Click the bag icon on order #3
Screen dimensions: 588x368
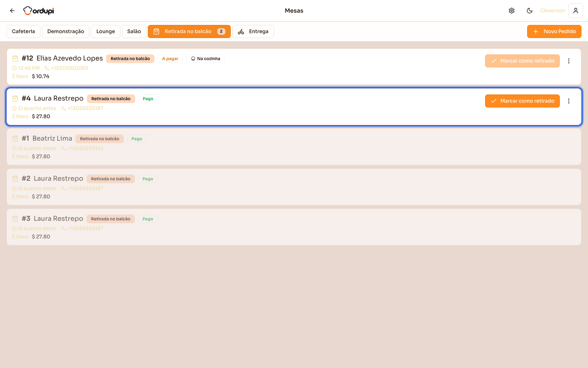15,219
